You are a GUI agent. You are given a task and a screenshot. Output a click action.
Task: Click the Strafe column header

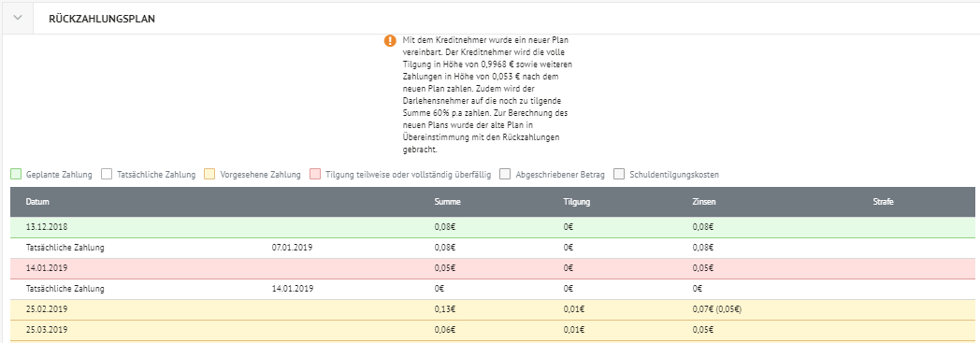tap(883, 202)
